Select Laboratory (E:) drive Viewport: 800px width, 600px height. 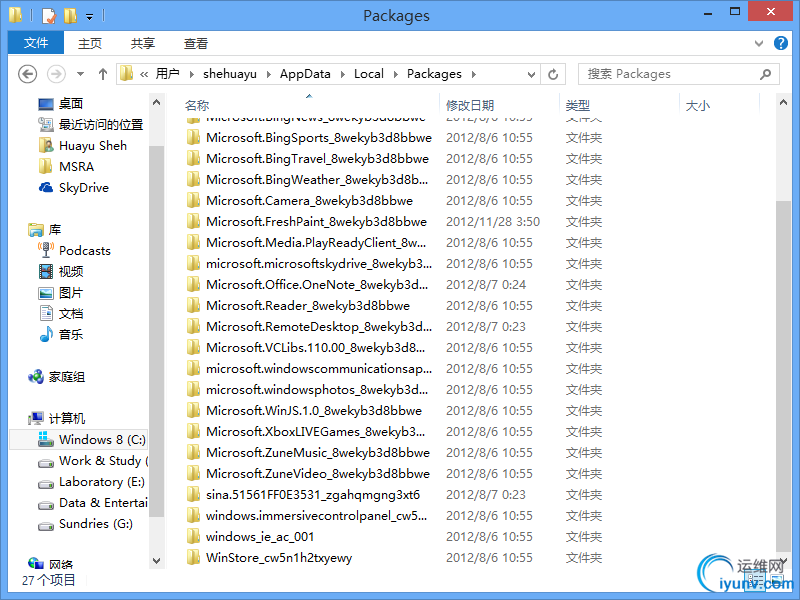(x=102, y=482)
